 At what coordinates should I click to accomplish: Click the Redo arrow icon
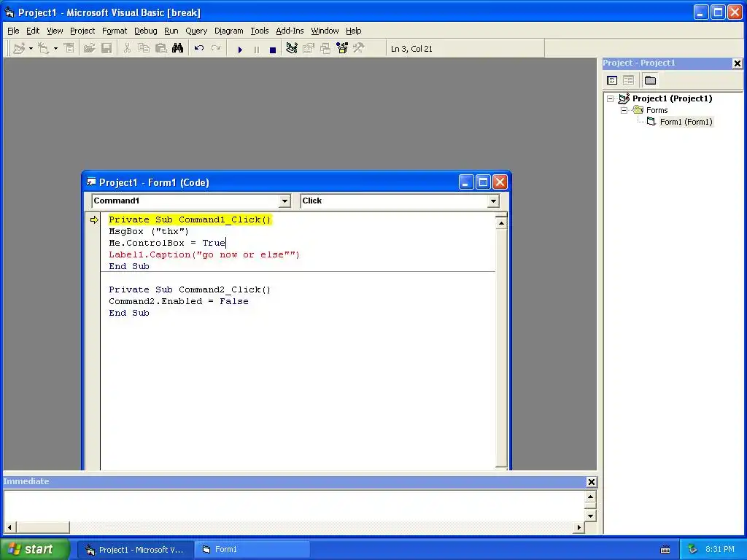point(216,48)
